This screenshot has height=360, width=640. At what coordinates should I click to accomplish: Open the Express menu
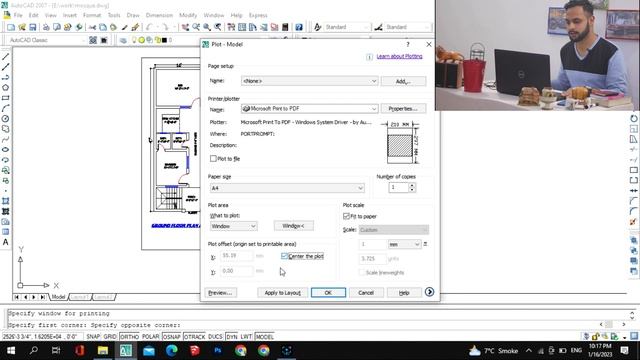click(x=258, y=15)
